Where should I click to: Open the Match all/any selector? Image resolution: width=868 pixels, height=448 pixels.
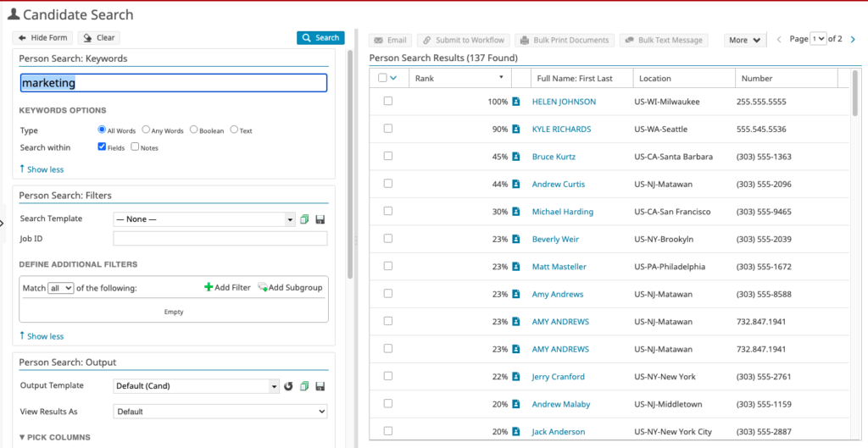tap(61, 288)
